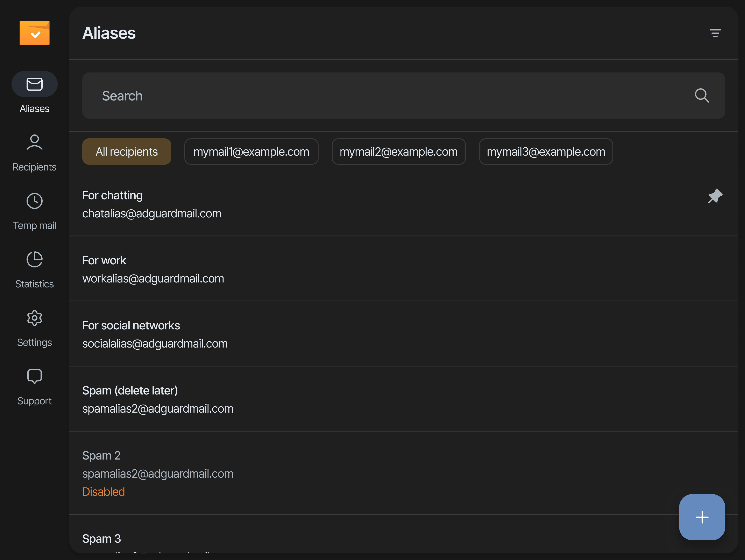Click the magnifier search icon
Viewport: 745px width, 560px height.
click(x=702, y=96)
